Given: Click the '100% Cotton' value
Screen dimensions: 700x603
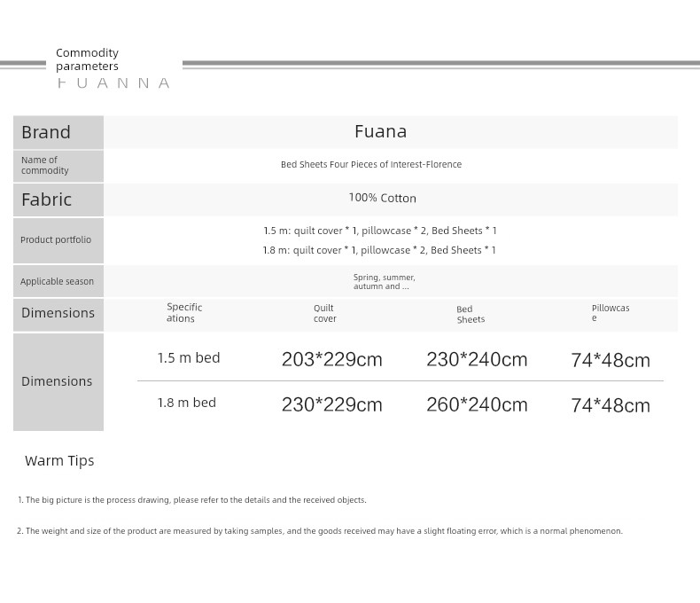Looking at the screenshot, I should click(382, 198).
